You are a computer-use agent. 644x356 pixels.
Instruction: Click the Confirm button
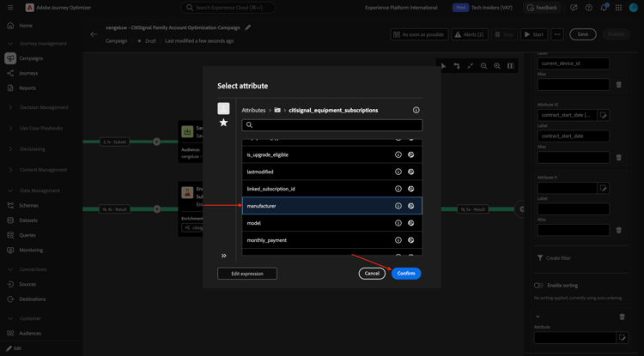tap(406, 274)
